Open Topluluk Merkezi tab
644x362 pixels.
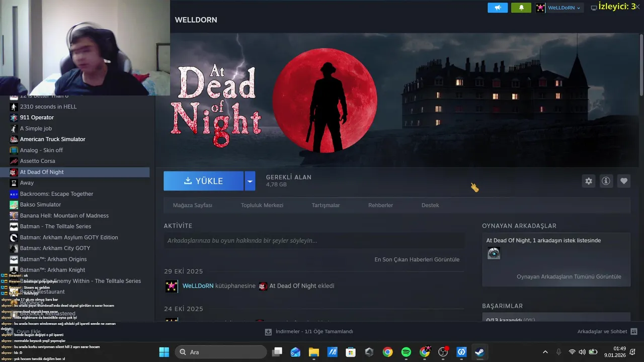(262, 205)
